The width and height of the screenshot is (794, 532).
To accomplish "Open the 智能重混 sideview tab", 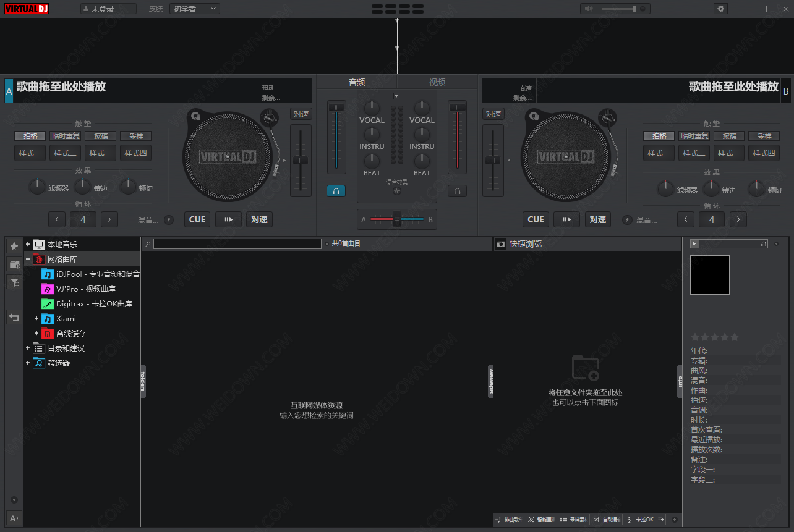I will coord(541,520).
